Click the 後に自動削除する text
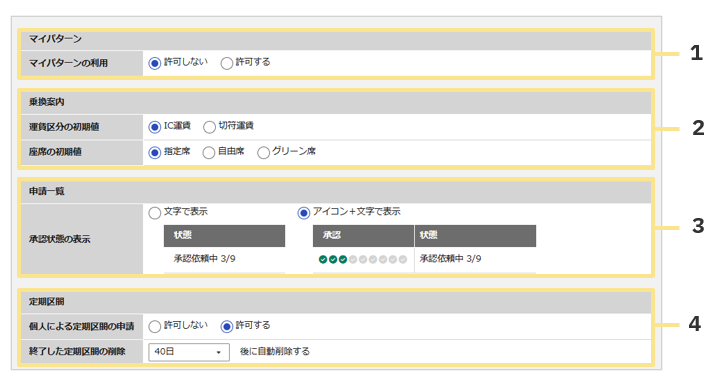 tap(275, 351)
